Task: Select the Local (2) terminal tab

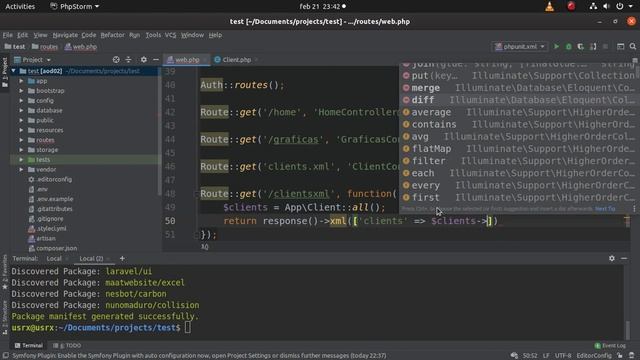Action: tap(91, 258)
